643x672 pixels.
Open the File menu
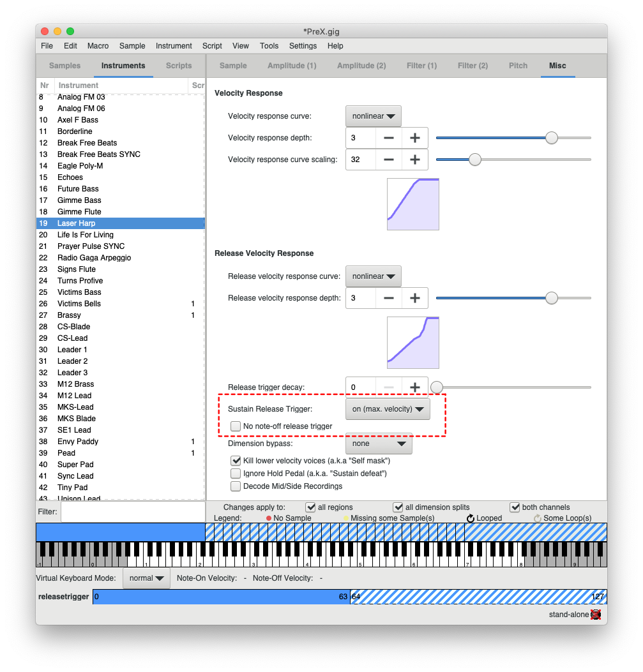click(47, 46)
